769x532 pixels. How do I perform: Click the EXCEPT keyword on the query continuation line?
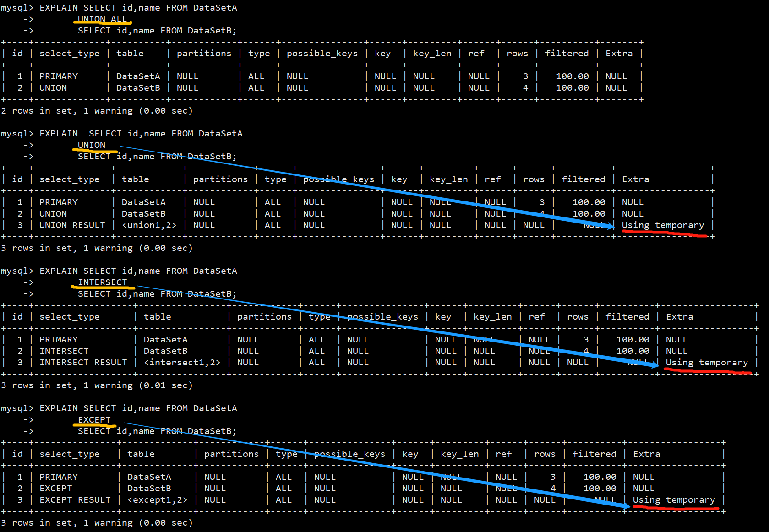pos(94,420)
